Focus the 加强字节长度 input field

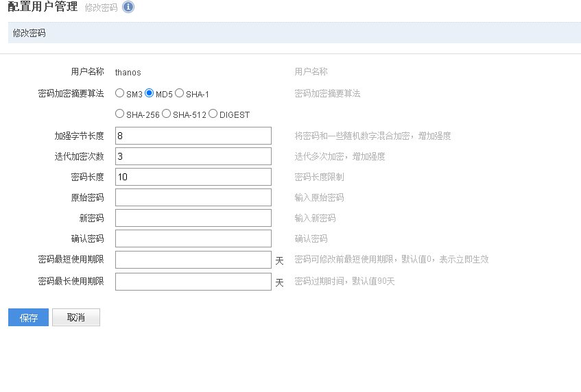pyautogui.click(x=193, y=136)
